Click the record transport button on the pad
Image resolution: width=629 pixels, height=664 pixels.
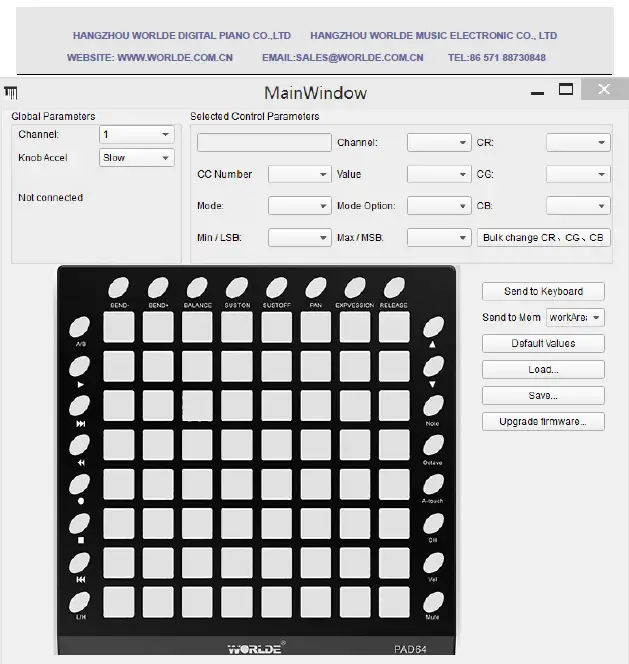coord(79,484)
